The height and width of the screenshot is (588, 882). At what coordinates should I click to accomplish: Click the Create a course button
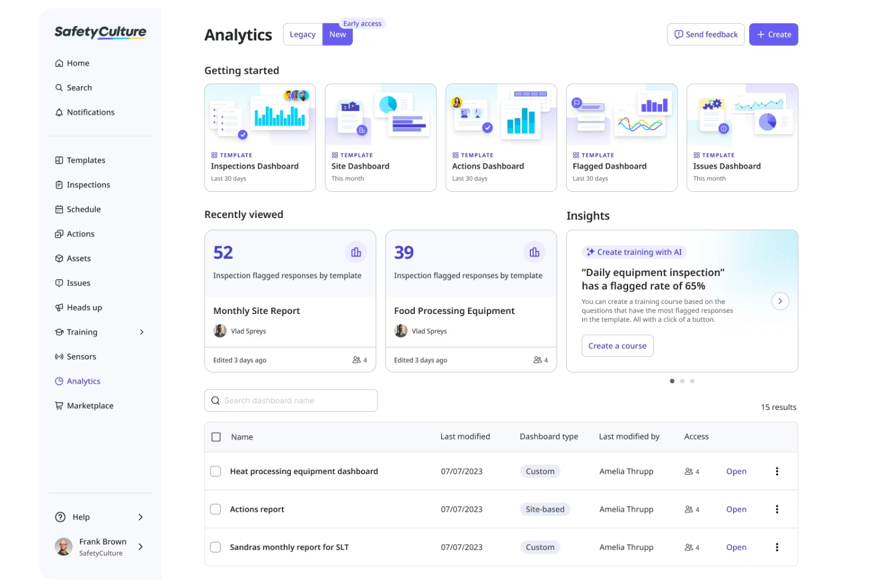[x=617, y=346]
